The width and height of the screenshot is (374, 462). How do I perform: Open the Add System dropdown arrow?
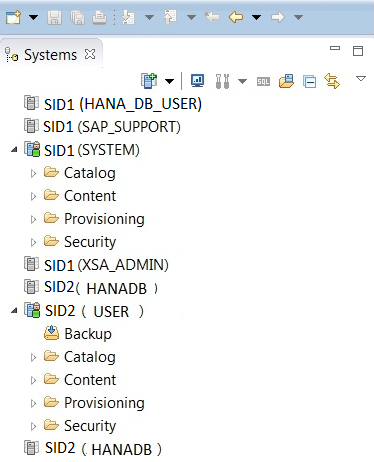pyautogui.click(x=170, y=81)
